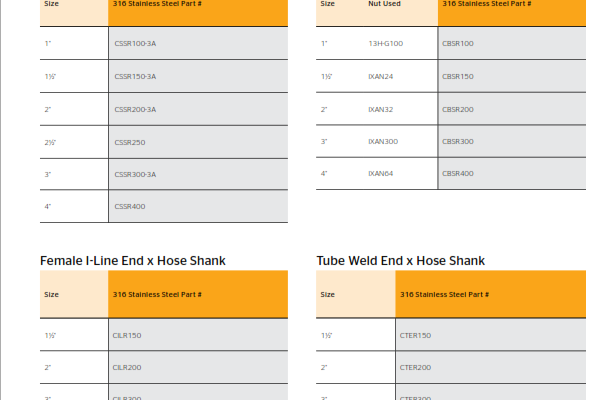Click part number CSSR250
Viewport: 613px width, 400px height.
tap(130, 142)
